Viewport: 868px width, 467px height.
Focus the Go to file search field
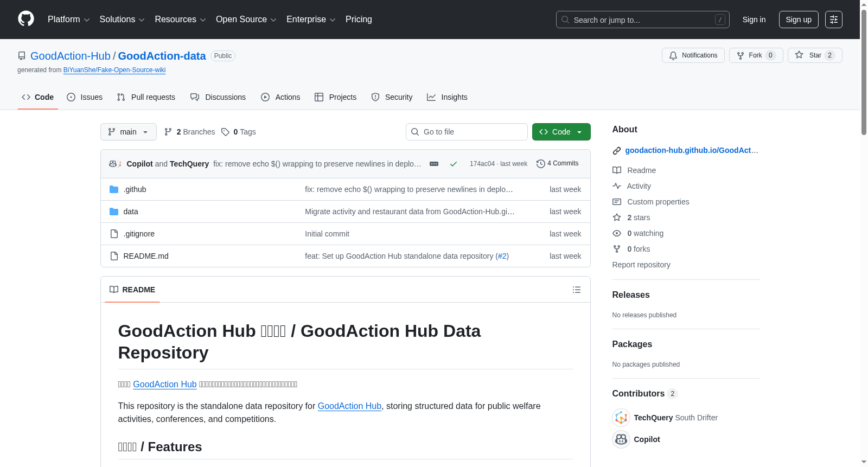click(x=467, y=132)
